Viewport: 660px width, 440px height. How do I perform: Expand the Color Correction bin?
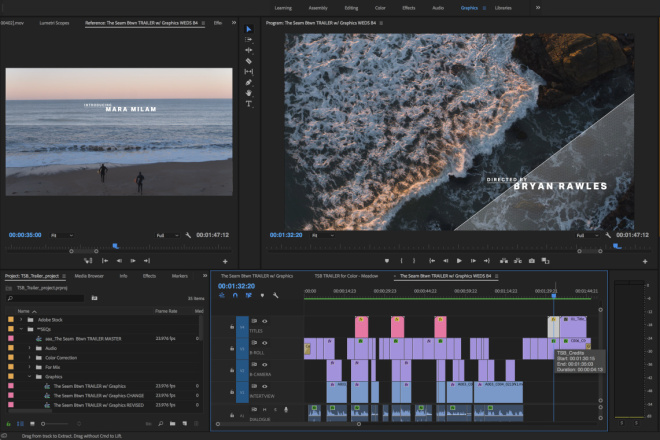pos(29,357)
